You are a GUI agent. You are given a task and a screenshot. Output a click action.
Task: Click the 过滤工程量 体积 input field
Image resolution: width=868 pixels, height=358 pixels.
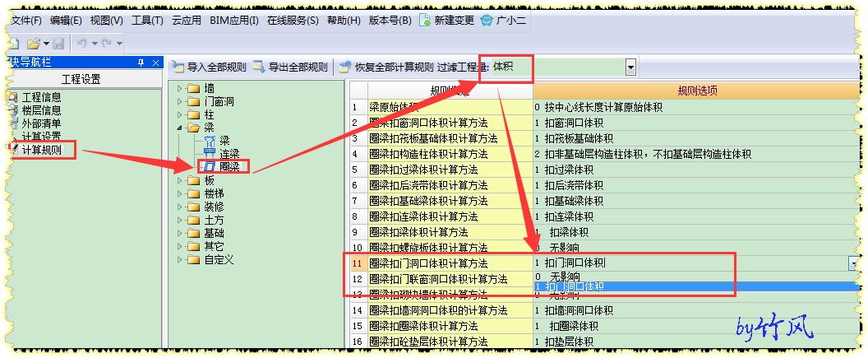coord(558,67)
